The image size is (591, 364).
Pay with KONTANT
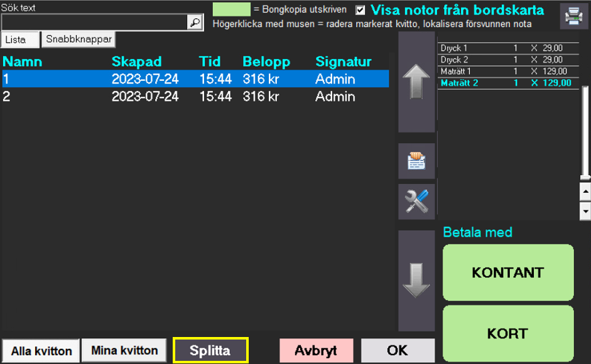(x=507, y=272)
